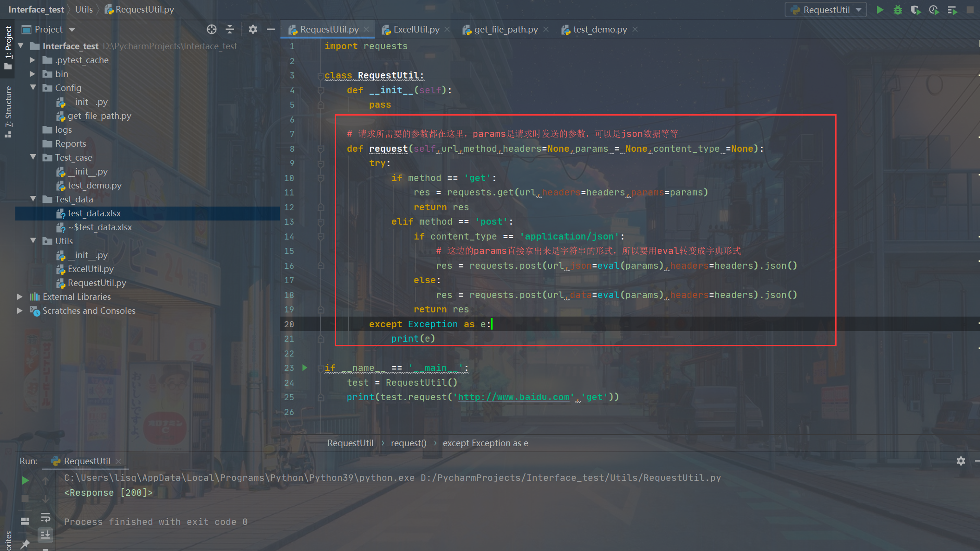Click the baidu.com URL link in code
The image size is (980, 551).
coord(513,397)
